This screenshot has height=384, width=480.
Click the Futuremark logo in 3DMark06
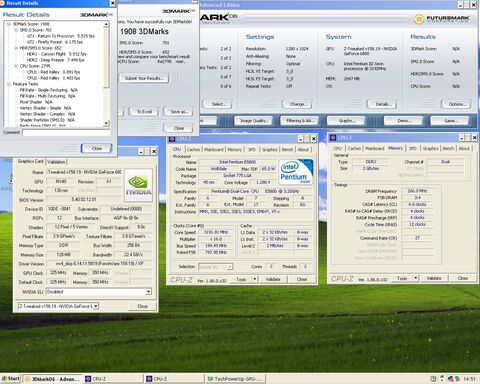[441, 19]
